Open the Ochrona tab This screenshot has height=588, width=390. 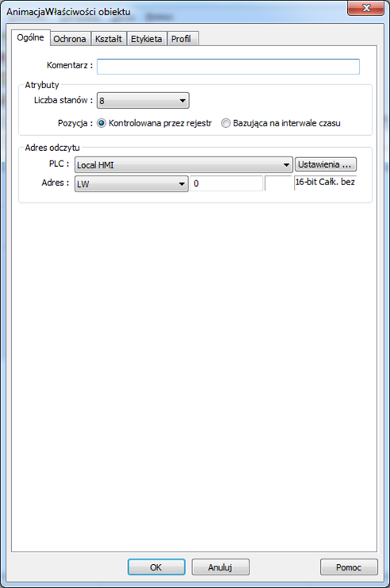pyautogui.click(x=70, y=39)
